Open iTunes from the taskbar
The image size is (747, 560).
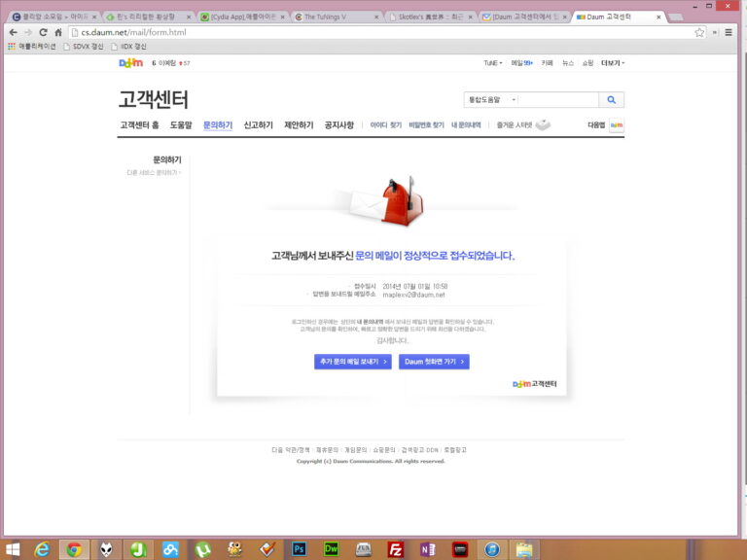[491, 550]
